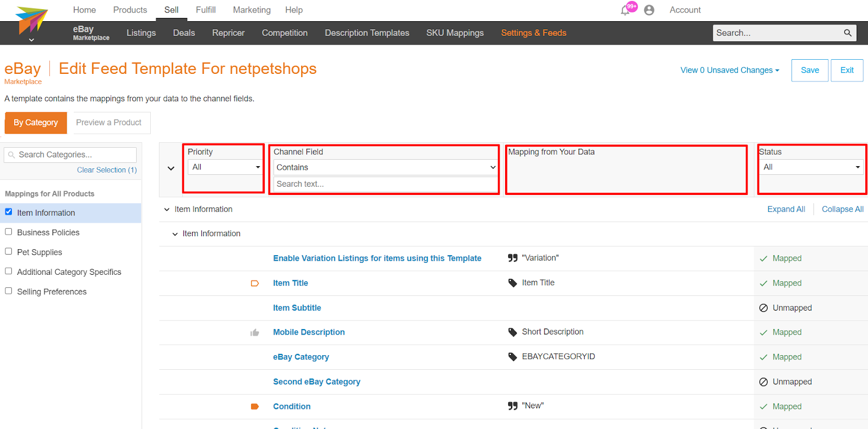
Task: Open the Marketing menu
Action: click(252, 10)
